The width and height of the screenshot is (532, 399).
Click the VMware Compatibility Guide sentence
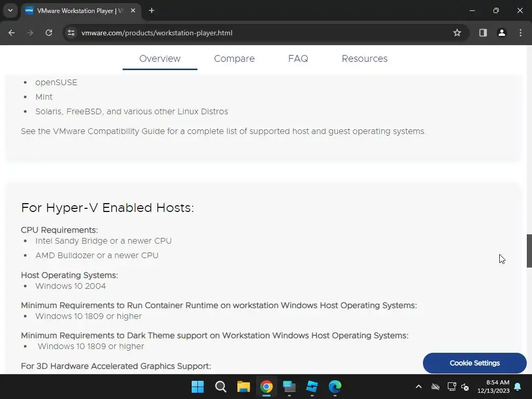223,131
